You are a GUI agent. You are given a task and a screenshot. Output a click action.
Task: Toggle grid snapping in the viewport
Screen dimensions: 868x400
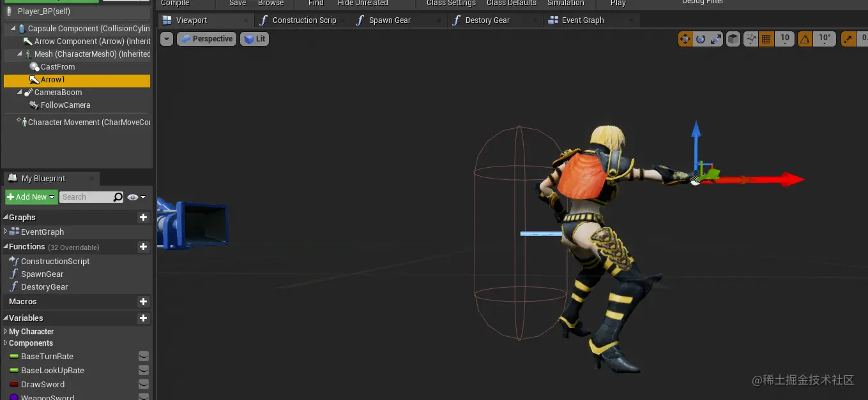(x=766, y=39)
